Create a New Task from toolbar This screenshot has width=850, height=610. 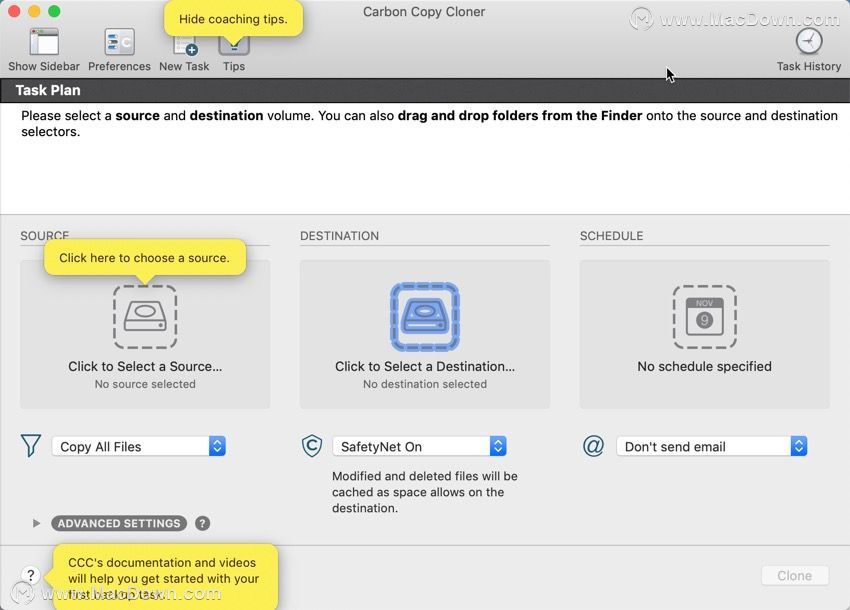click(x=184, y=48)
